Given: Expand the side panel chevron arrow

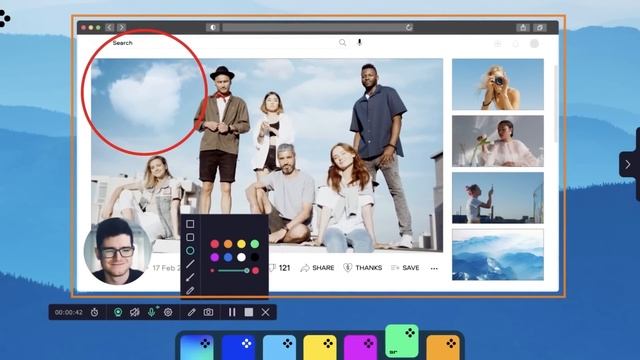Looking at the screenshot, I should (x=628, y=164).
